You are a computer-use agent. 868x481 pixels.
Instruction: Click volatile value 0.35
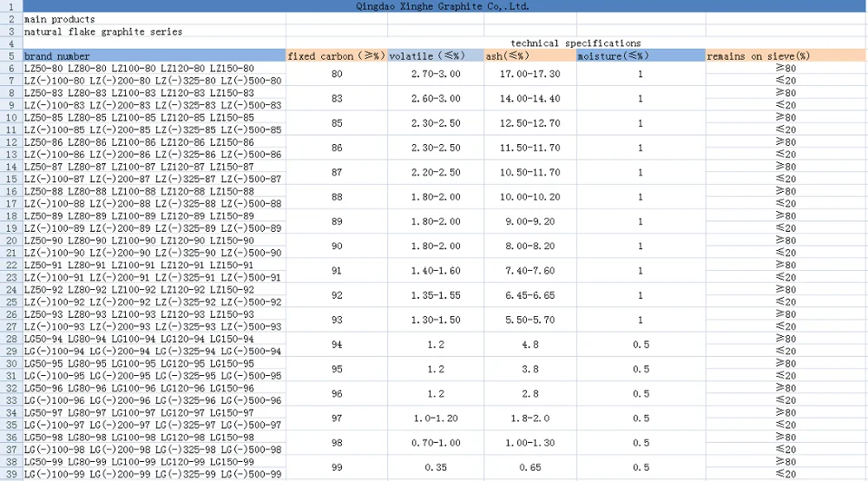pos(436,468)
